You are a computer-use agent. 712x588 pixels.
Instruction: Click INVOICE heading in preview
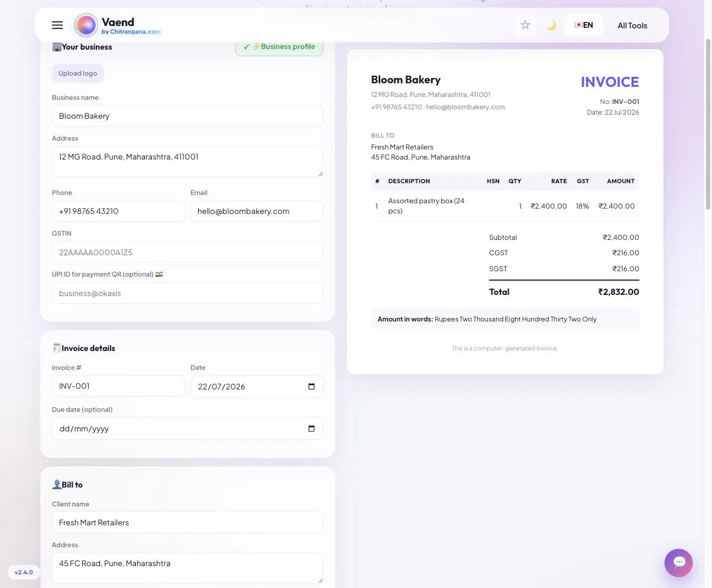610,82
